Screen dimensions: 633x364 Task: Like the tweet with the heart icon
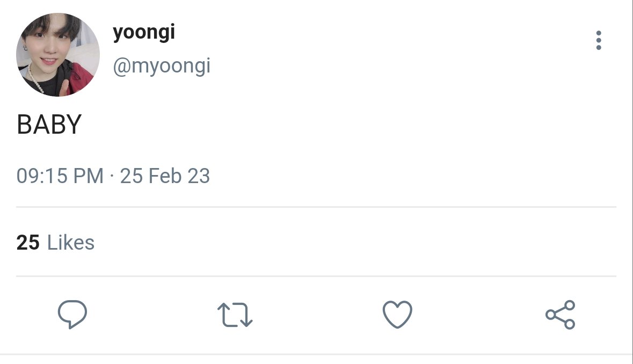tap(397, 314)
